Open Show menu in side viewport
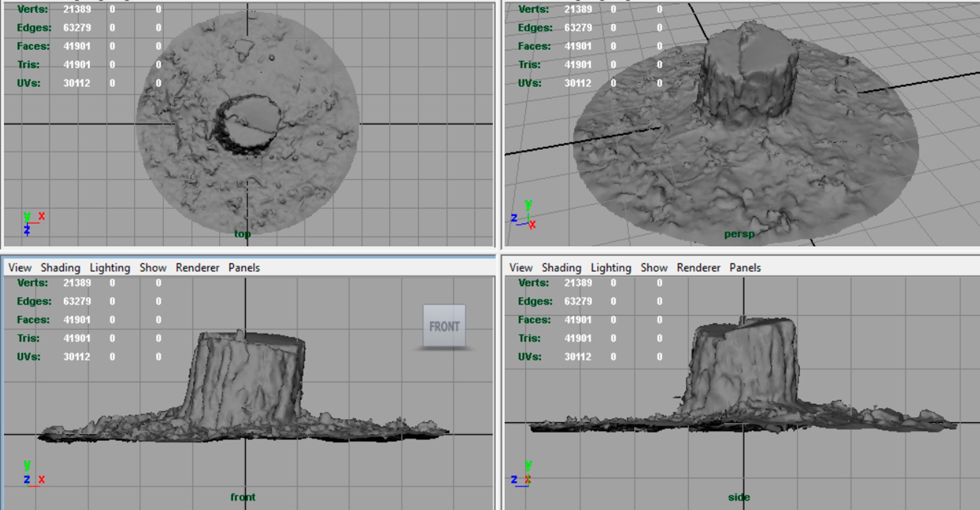This screenshot has width=980, height=510. [654, 267]
